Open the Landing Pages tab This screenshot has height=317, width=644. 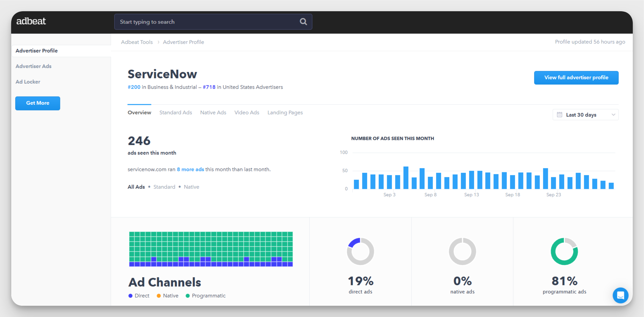[285, 113]
